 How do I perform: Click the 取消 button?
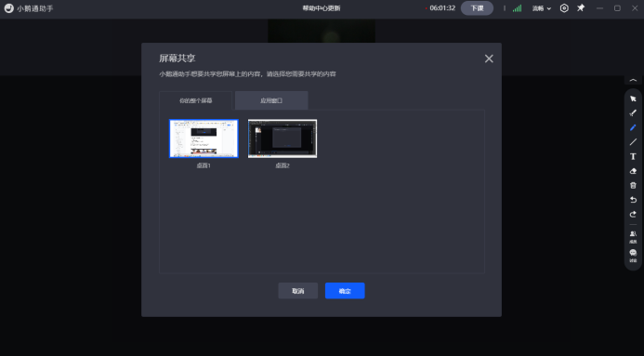pos(298,291)
